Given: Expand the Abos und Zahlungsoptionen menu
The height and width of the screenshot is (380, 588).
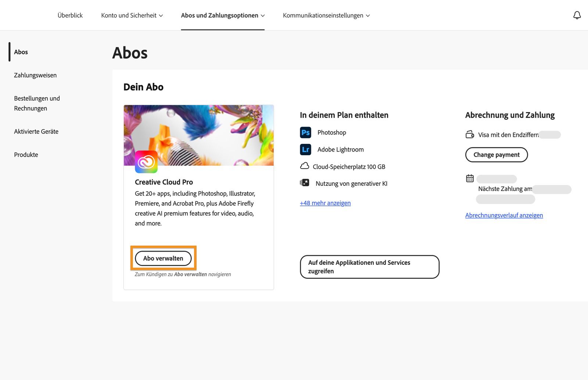Looking at the screenshot, I should [x=223, y=15].
